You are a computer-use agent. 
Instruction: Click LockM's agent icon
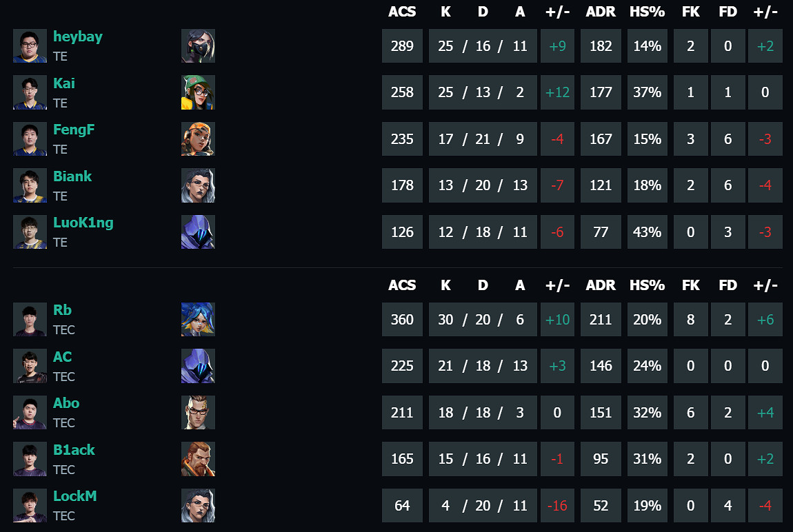pos(198,506)
